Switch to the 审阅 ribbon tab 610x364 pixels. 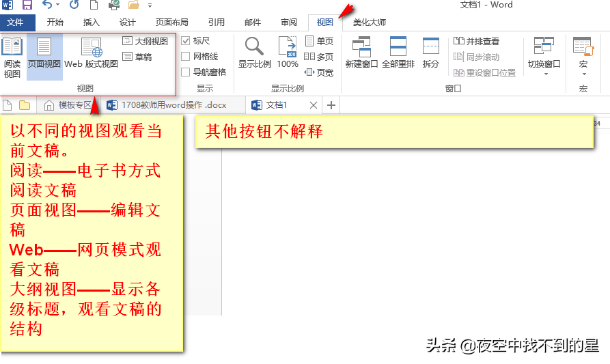289,23
